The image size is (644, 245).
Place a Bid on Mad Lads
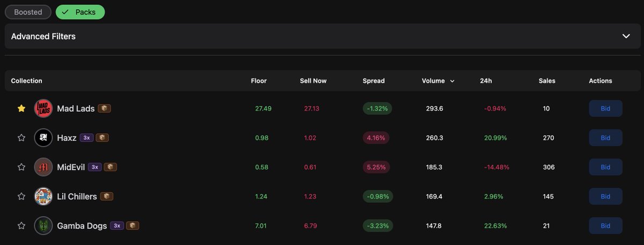tap(605, 109)
